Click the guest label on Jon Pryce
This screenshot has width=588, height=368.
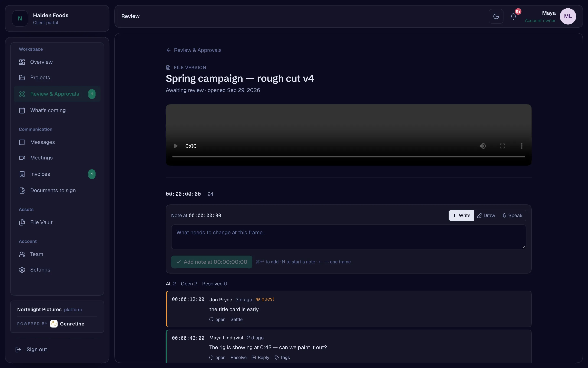[265, 299]
